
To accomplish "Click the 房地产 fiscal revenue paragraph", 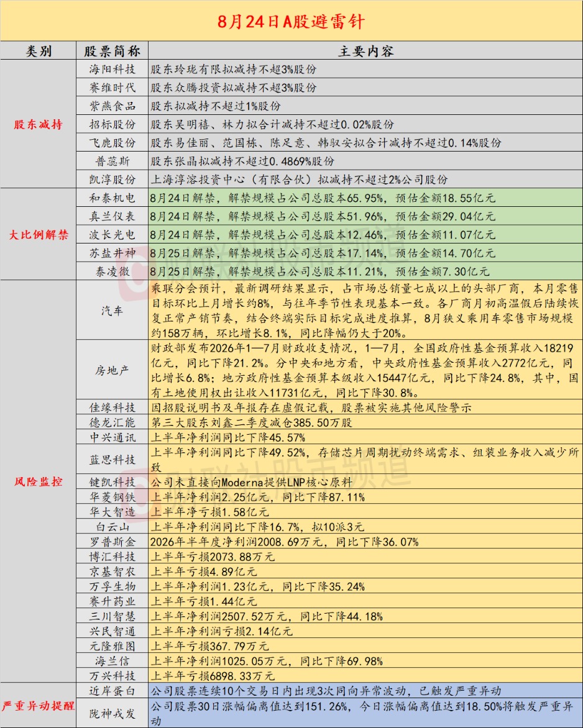I will point(365,370).
